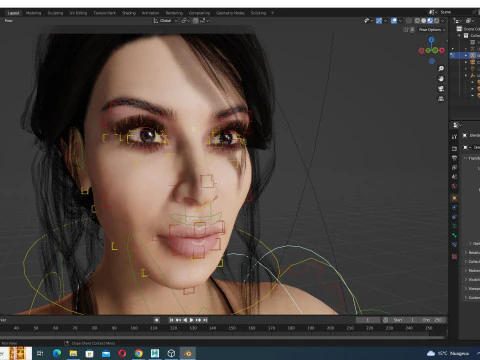
Task: Play animation in the timeline
Action: 191,320
